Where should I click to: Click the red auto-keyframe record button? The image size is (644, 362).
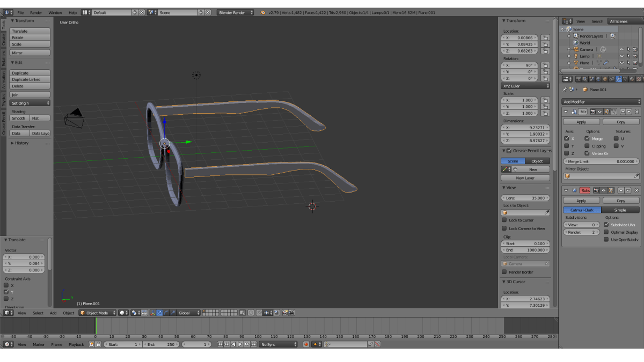pyautogui.click(x=306, y=344)
